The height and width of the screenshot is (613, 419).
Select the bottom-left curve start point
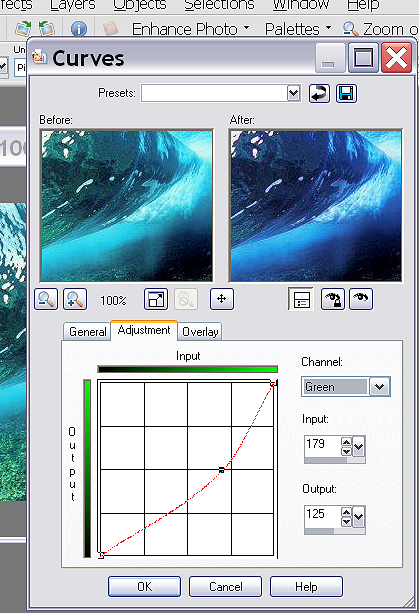tap(101, 555)
